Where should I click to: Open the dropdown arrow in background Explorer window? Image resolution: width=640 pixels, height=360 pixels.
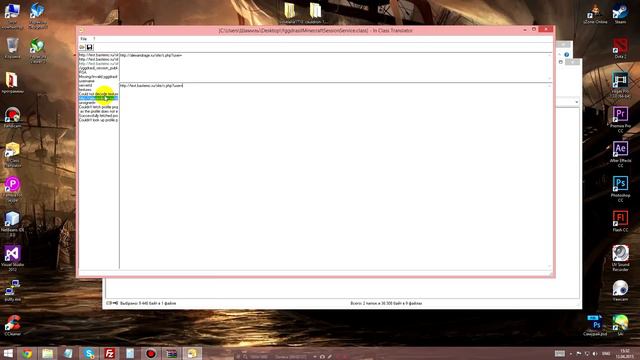coord(576,102)
